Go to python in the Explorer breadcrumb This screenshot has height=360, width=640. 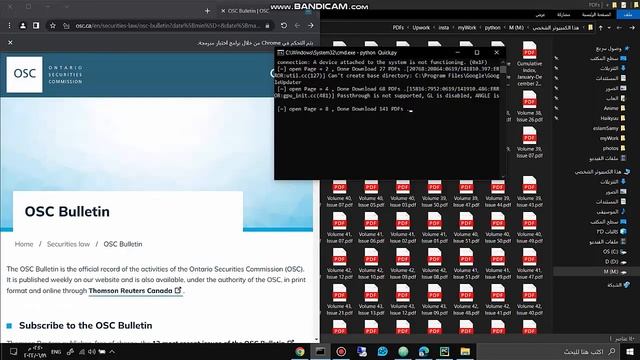click(492, 27)
